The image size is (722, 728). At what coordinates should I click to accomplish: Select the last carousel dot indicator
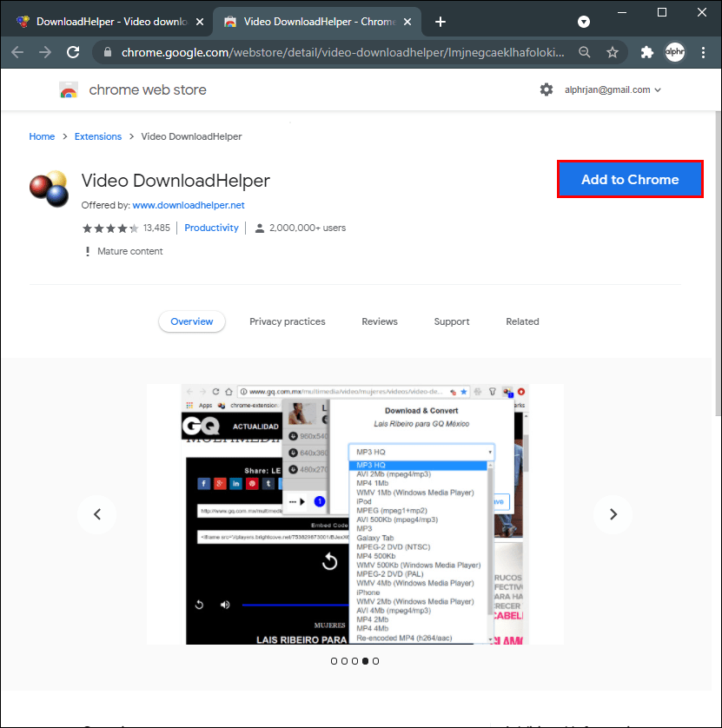pos(375,661)
